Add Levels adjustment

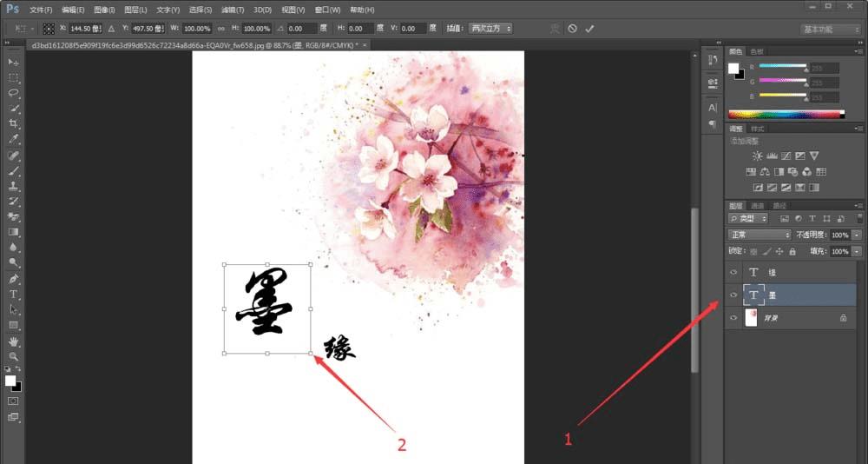(x=772, y=156)
